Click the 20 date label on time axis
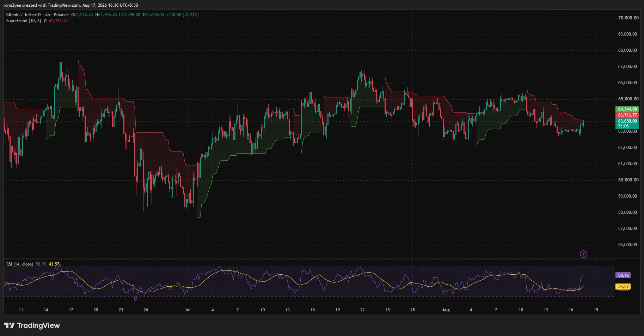644x336 pixels. 96,310
